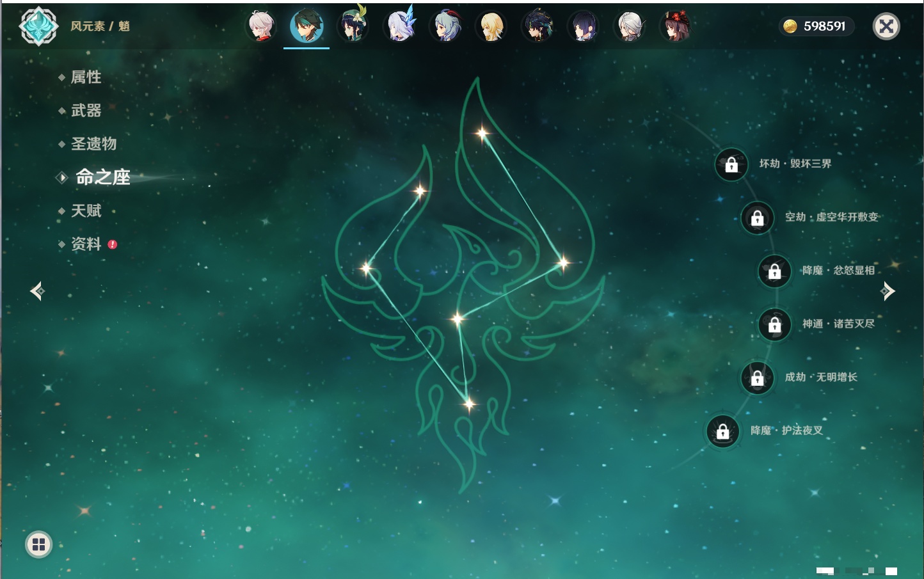Open locked constellation 神通·诸苦灭尽
The image size is (924, 579).
click(x=774, y=325)
